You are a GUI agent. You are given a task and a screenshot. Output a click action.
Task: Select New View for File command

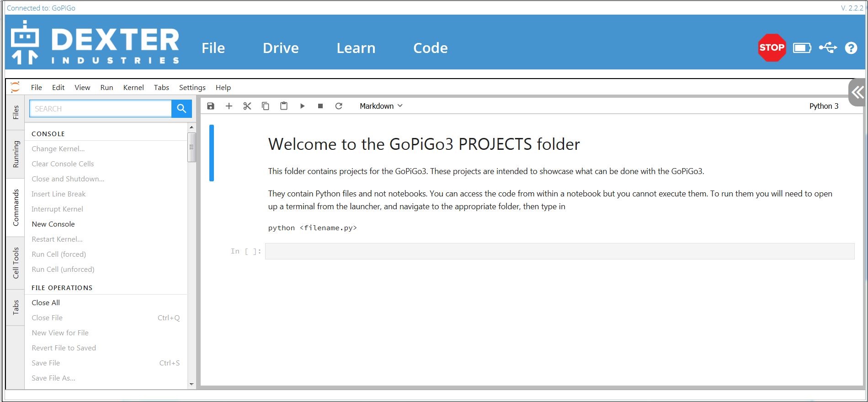pyautogui.click(x=106, y=333)
